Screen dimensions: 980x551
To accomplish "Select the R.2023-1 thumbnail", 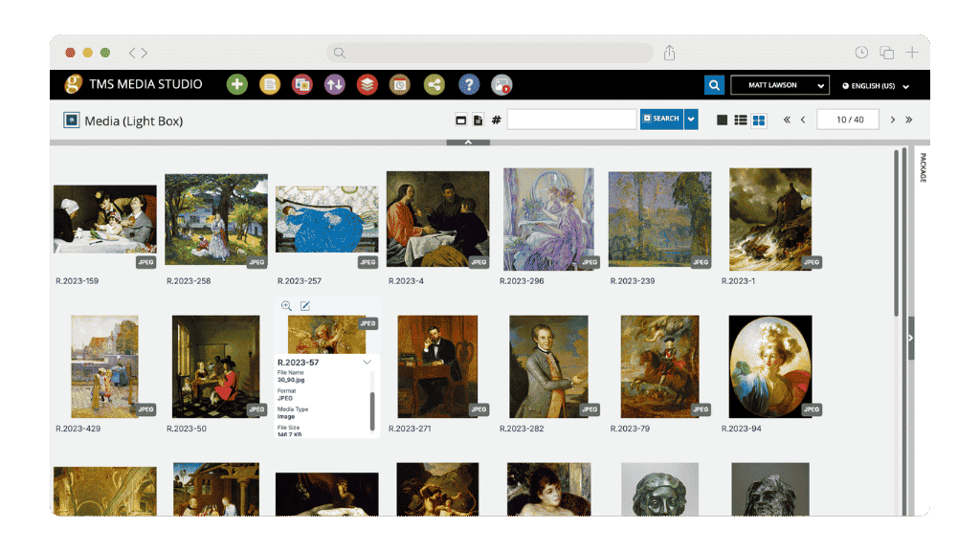I will coord(770,219).
